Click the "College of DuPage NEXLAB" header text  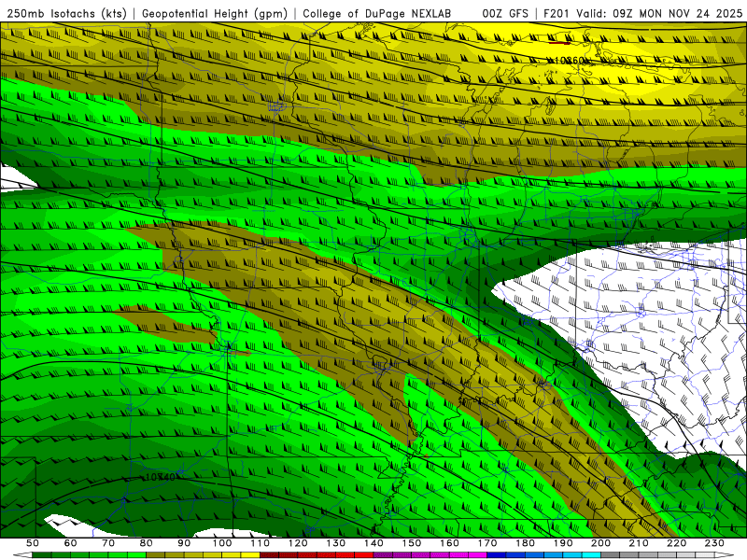(x=377, y=14)
